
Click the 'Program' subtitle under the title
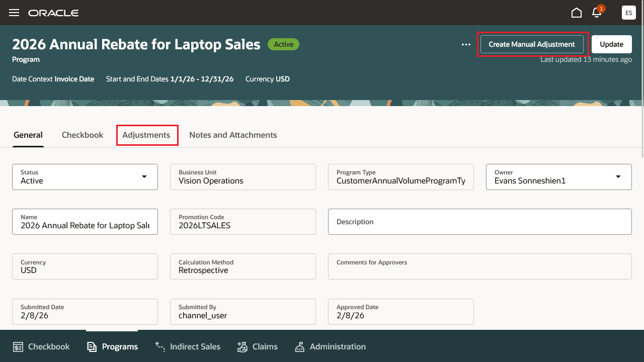point(26,59)
